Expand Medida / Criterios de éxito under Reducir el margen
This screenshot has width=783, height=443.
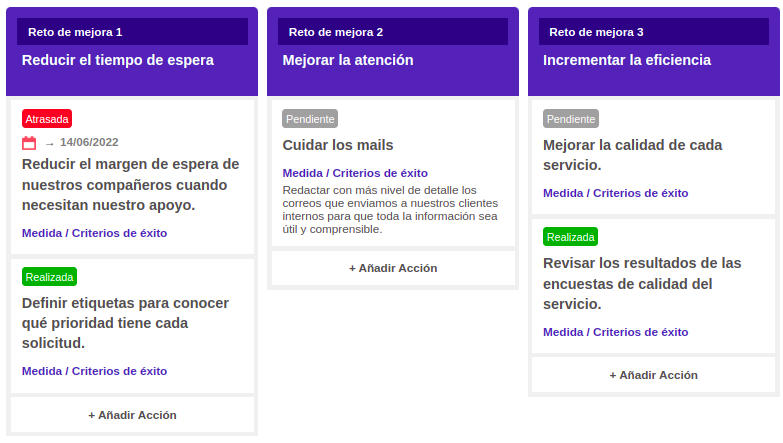94,233
